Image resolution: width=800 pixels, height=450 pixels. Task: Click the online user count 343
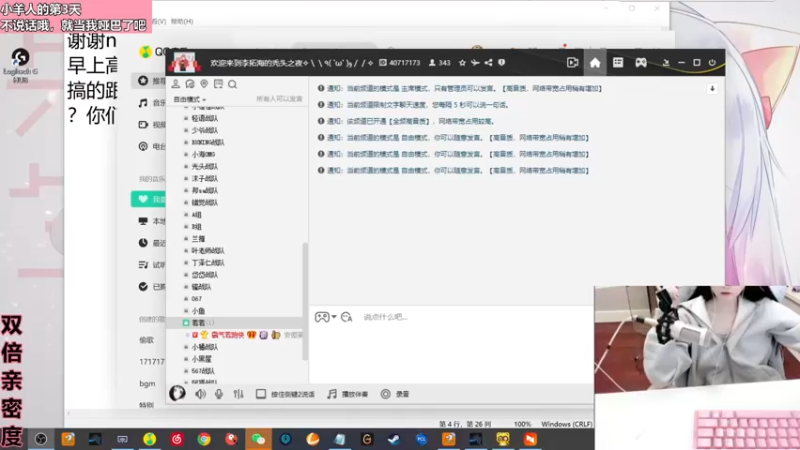coord(440,63)
